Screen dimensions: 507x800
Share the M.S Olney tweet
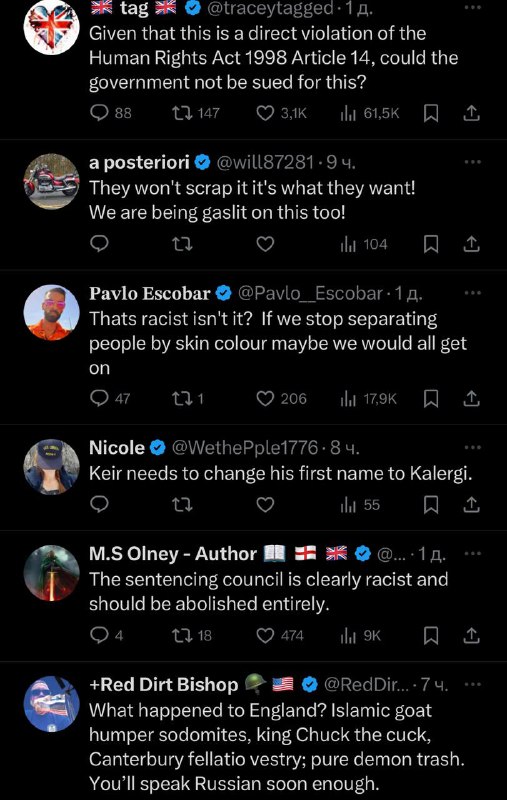point(471,635)
